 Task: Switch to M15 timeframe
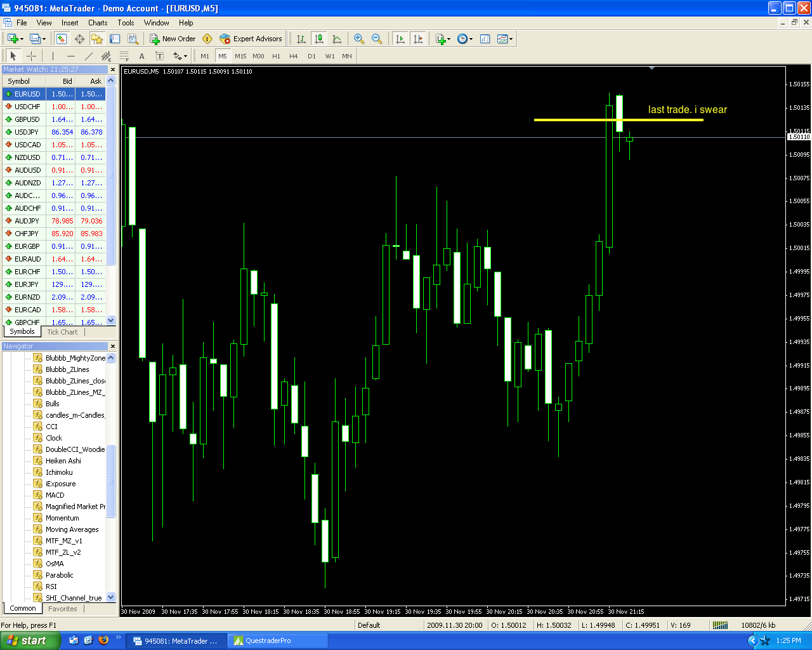click(x=240, y=56)
